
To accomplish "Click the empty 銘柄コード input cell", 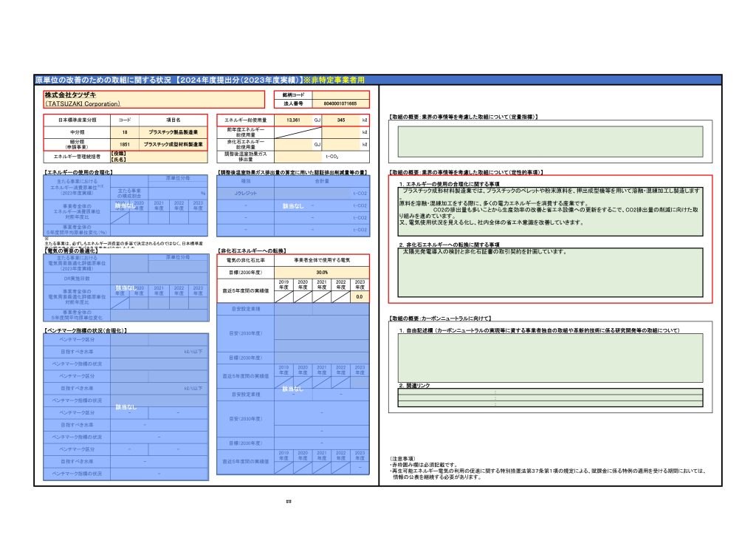I will click(340, 95).
